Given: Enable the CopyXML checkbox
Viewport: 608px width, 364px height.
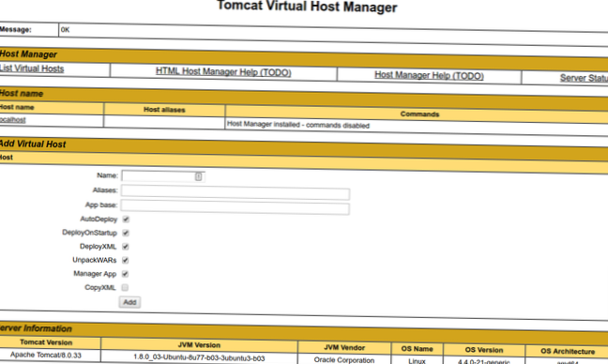Looking at the screenshot, I should pos(125,287).
